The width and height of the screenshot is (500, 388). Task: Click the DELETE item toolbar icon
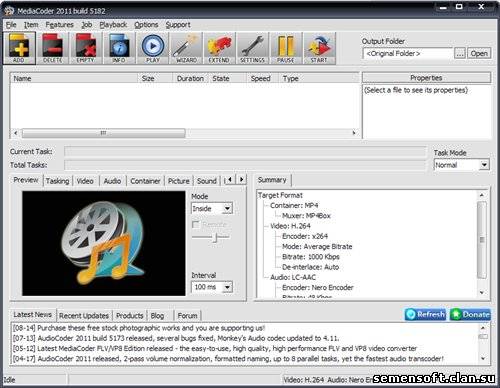coord(53,48)
